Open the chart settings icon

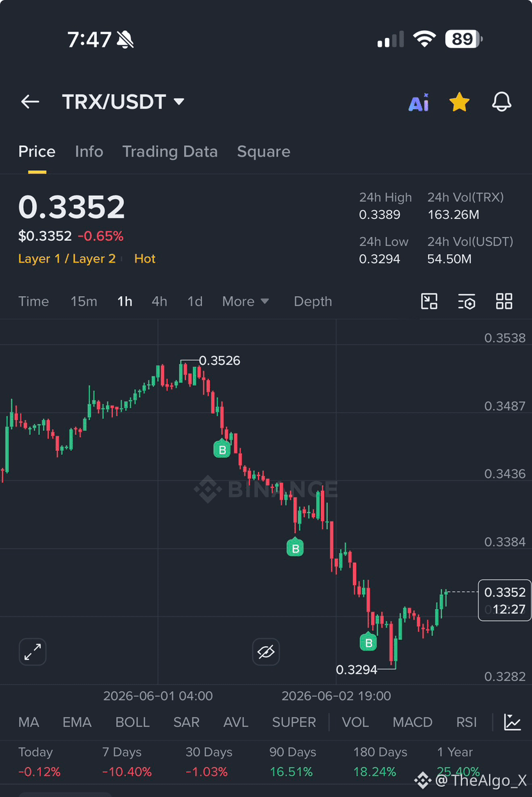pyautogui.click(x=467, y=301)
